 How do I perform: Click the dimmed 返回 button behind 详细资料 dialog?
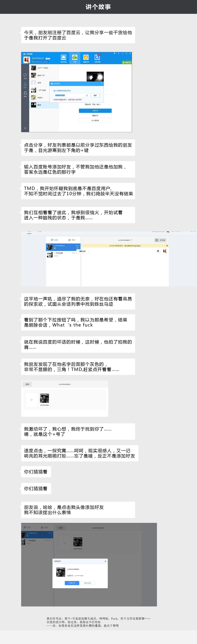click(61, 528)
